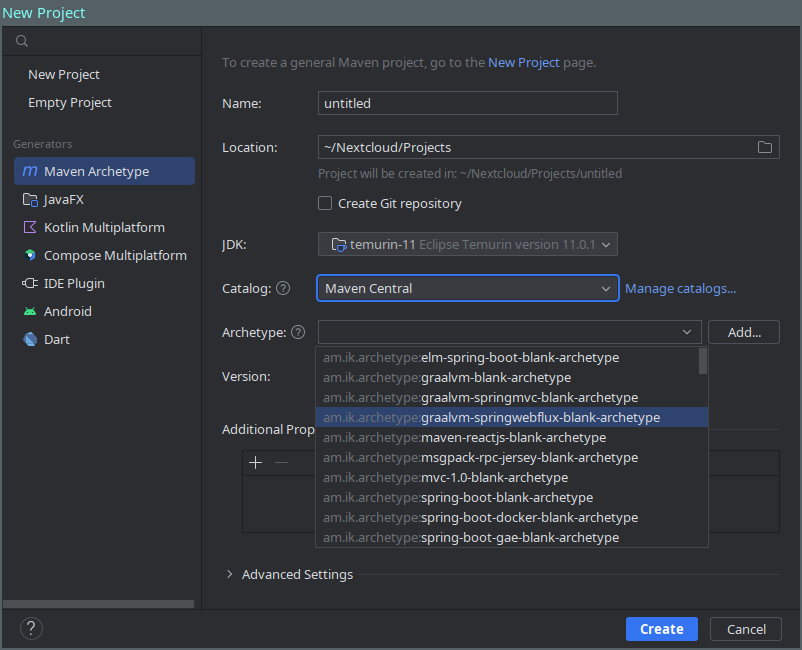Select the Kotlin Multiplatform generator icon
Screen dimensions: 802x650
pyautogui.click(x=31, y=227)
